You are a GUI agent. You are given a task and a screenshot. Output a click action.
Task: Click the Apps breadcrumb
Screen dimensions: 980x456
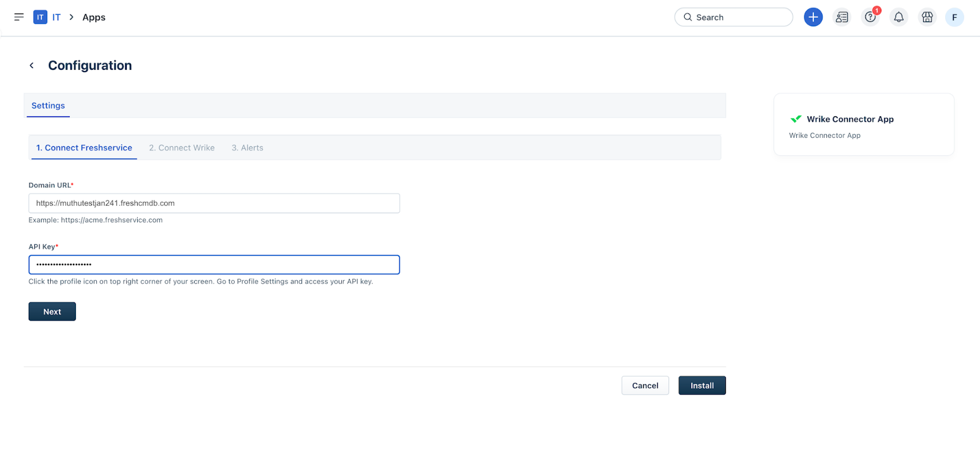[94, 17]
